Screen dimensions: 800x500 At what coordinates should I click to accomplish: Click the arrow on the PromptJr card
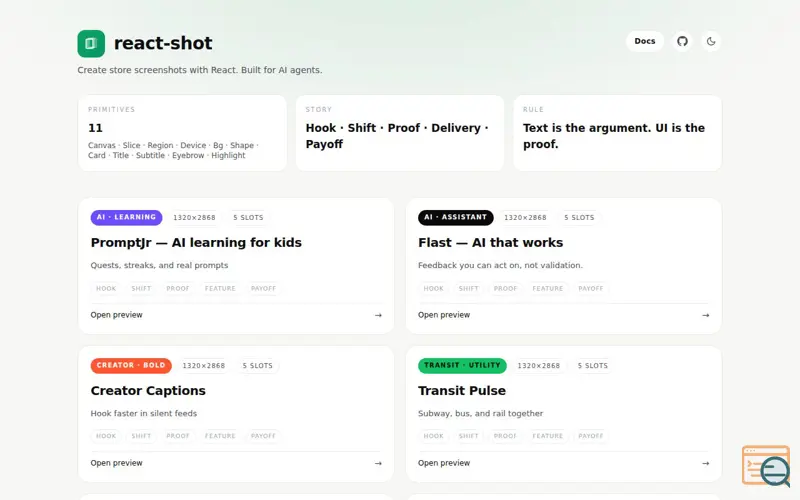point(378,315)
